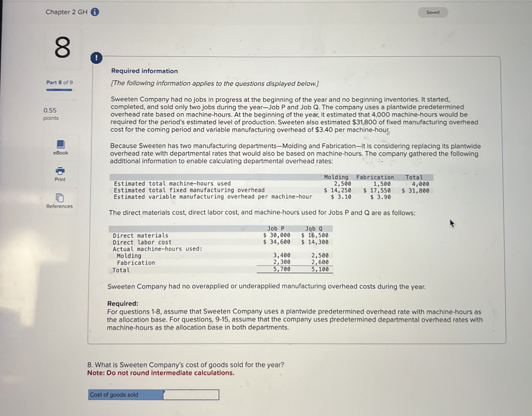This screenshot has height=416, width=532.
Task: Click the blue progress bar under Part 8
Action: 59,90
